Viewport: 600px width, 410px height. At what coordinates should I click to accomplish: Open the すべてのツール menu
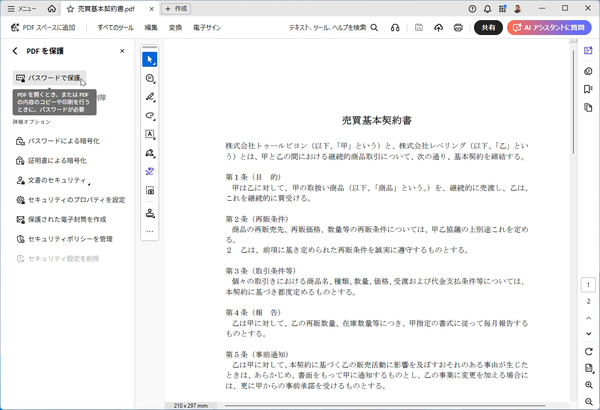pos(115,27)
